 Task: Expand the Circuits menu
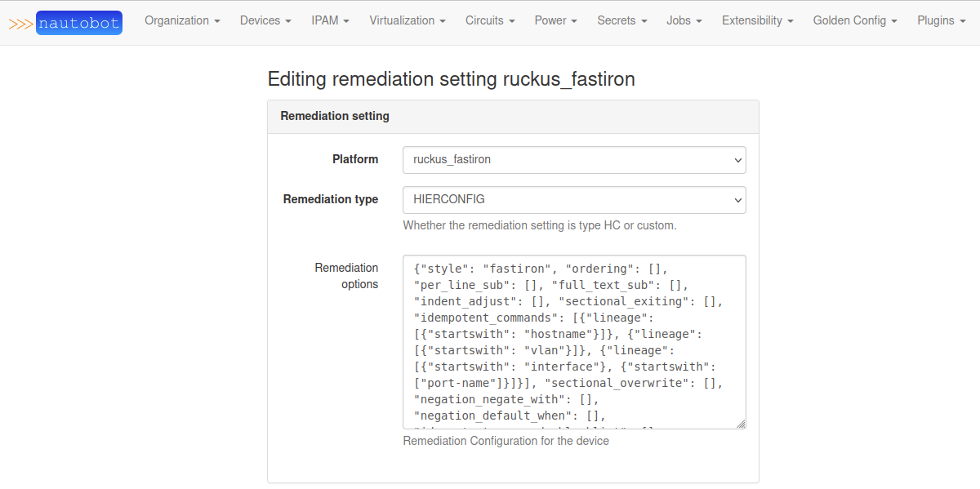click(490, 20)
